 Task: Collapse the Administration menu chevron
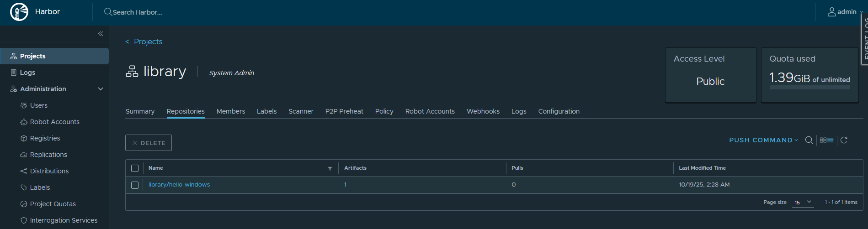[101, 89]
